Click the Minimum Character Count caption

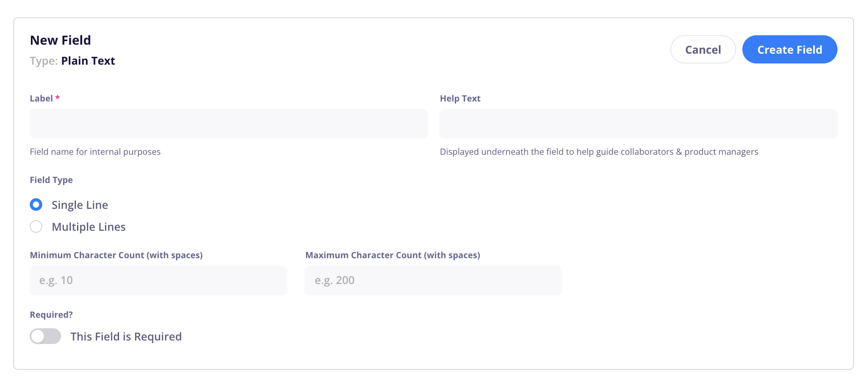click(x=116, y=255)
